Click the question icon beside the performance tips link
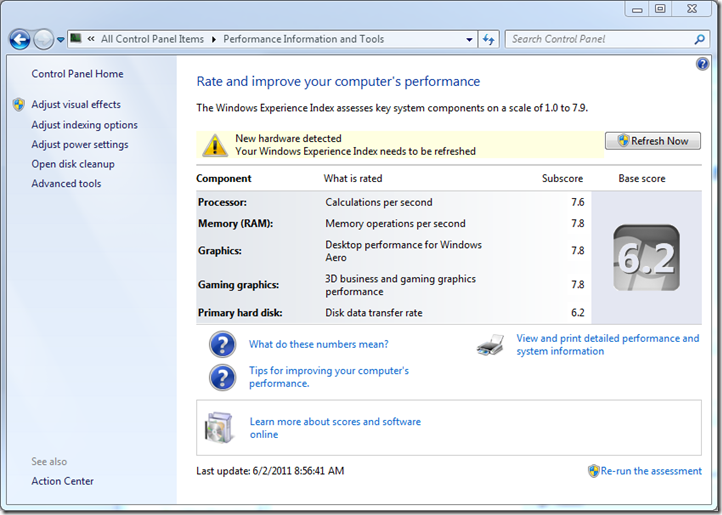The width and height of the screenshot is (722, 515). 222,377
